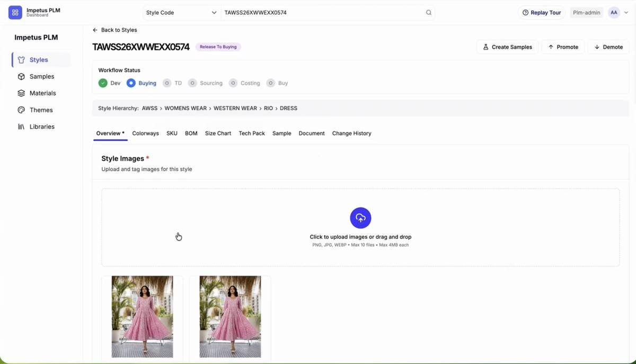This screenshot has width=636, height=364.
Task: Open Samples in the sidebar
Action: coord(41,76)
